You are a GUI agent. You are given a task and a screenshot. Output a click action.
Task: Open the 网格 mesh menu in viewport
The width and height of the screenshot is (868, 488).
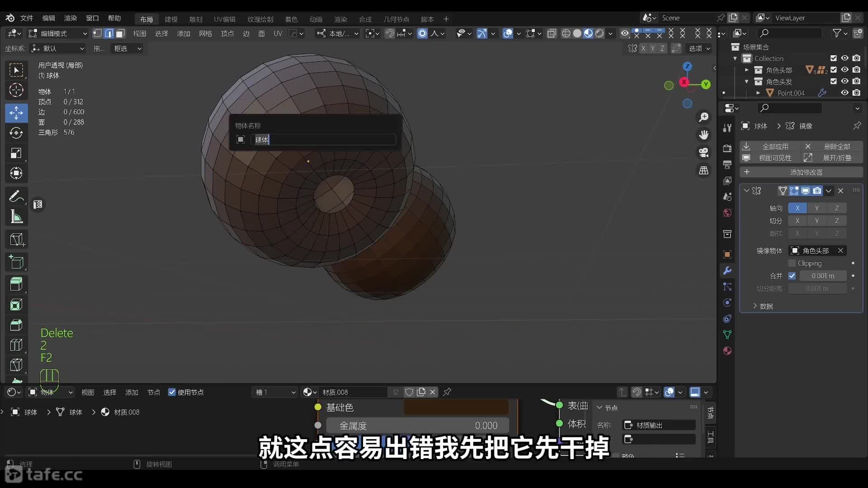pos(205,33)
